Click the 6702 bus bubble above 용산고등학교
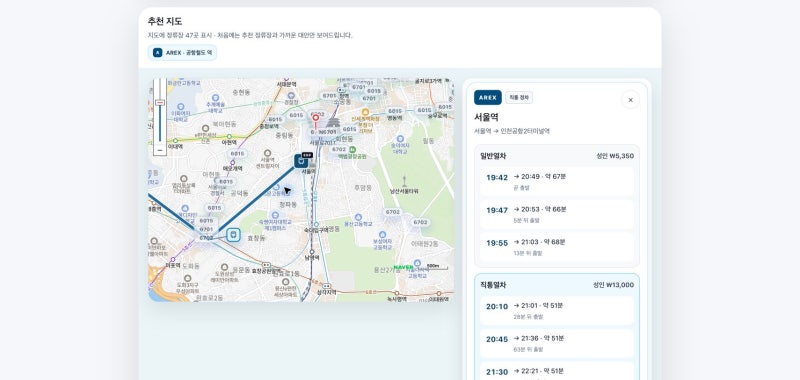Image resolution: width=800 pixels, height=380 pixels. pos(392,212)
